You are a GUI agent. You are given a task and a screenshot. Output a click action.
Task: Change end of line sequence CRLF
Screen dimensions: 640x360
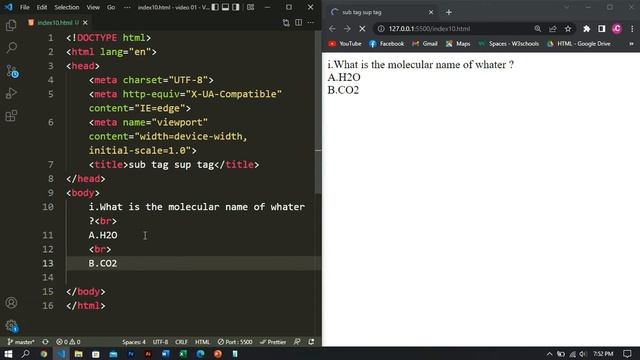tap(181, 342)
